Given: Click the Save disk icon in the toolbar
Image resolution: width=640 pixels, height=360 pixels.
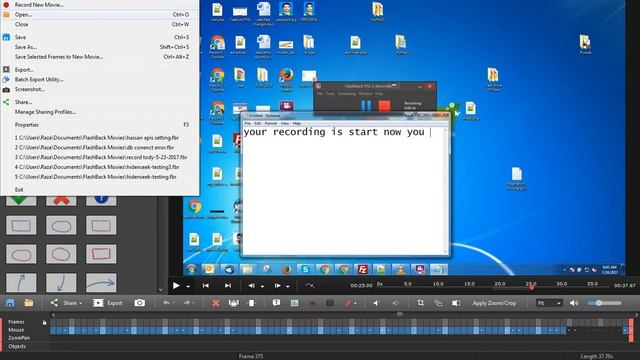Looking at the screenshot, I should [10, 303].
